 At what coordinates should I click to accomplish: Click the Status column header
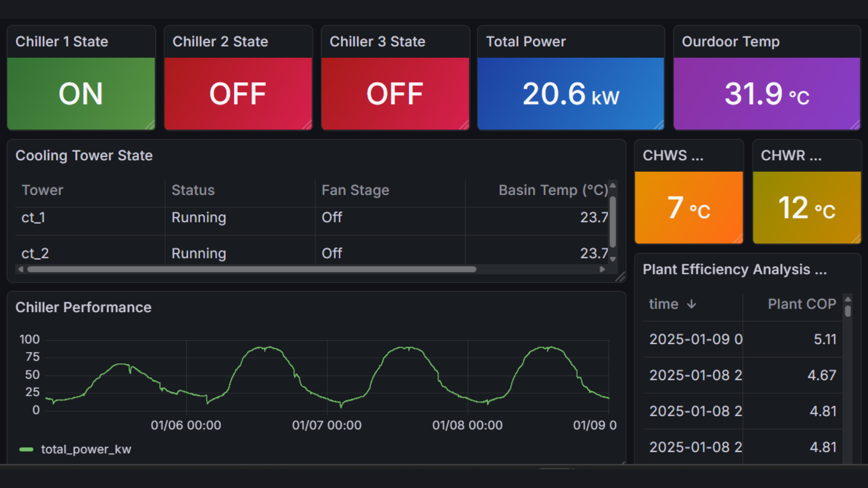click(193, 190)
